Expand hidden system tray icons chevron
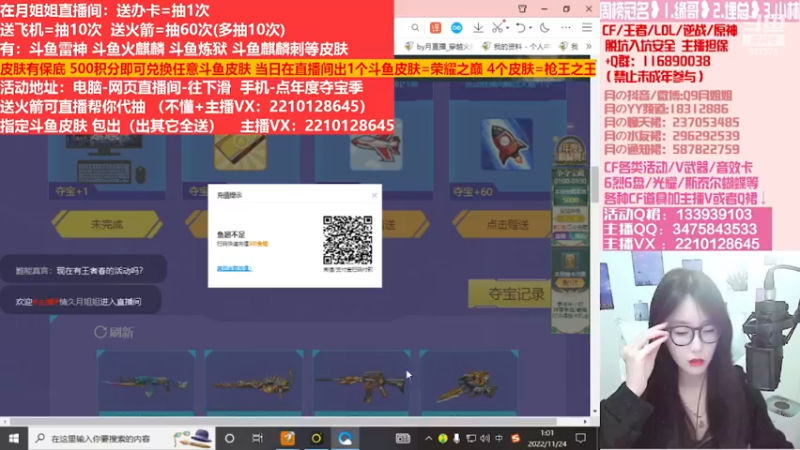Screen dimensions: 800x450 tap(429, 438)
